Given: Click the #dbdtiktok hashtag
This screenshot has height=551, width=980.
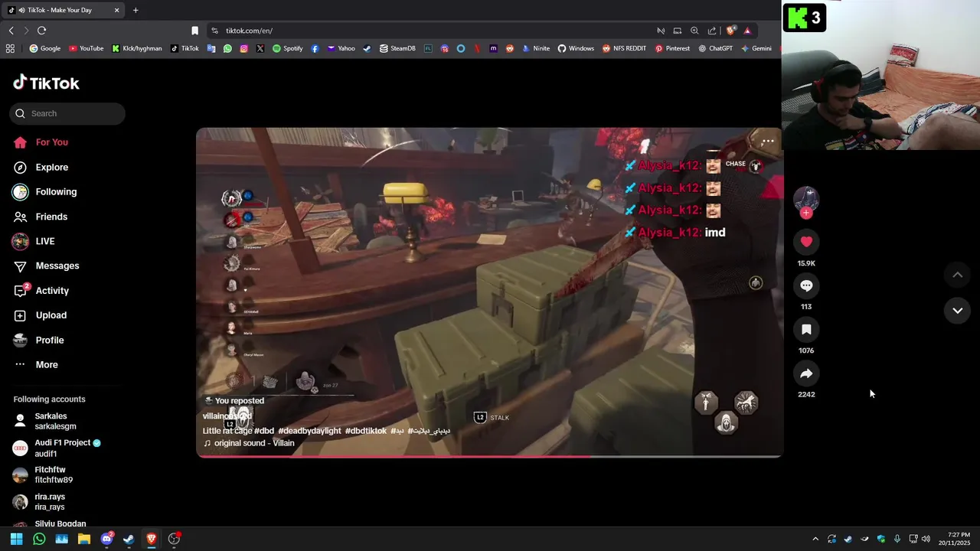Looking at the screenshot, I should pos(366,431).
